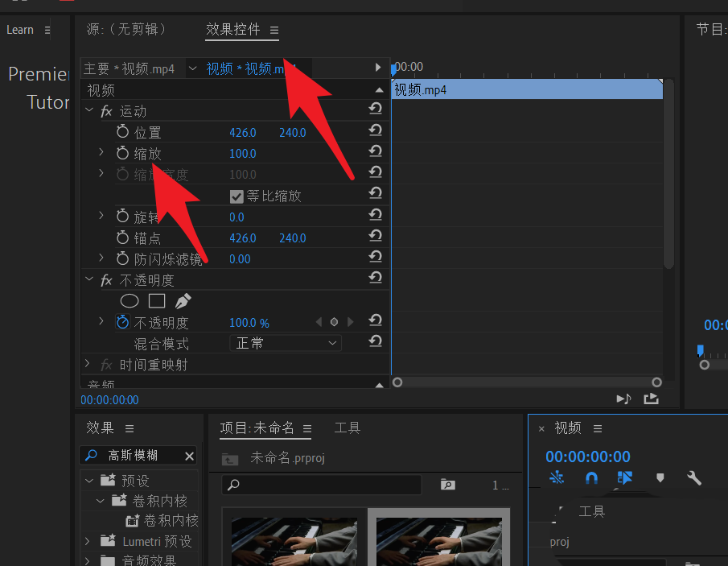Select the free draw bezier pen mask tool
Screen dimensions: 728x566
[183, 301]
